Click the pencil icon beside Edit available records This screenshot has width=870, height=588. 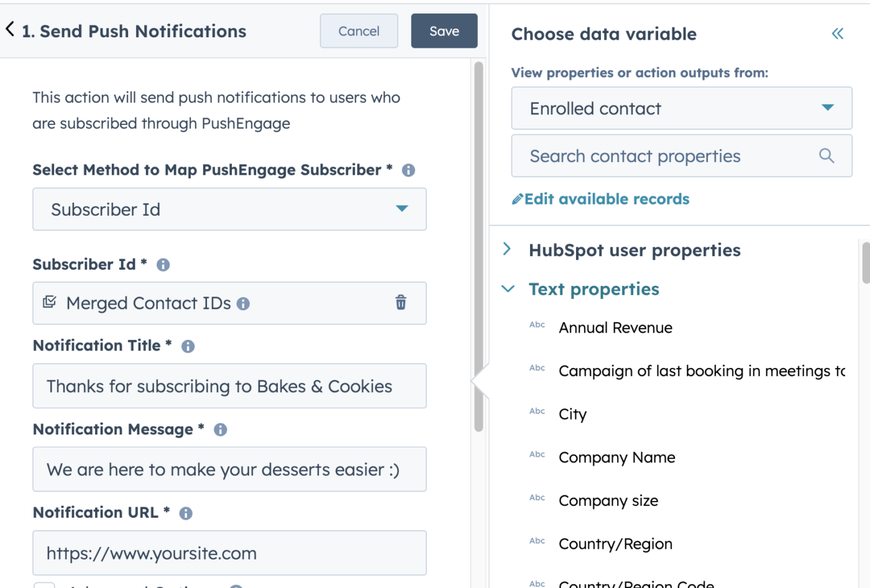pyautogui.click(x=517, y=200)
